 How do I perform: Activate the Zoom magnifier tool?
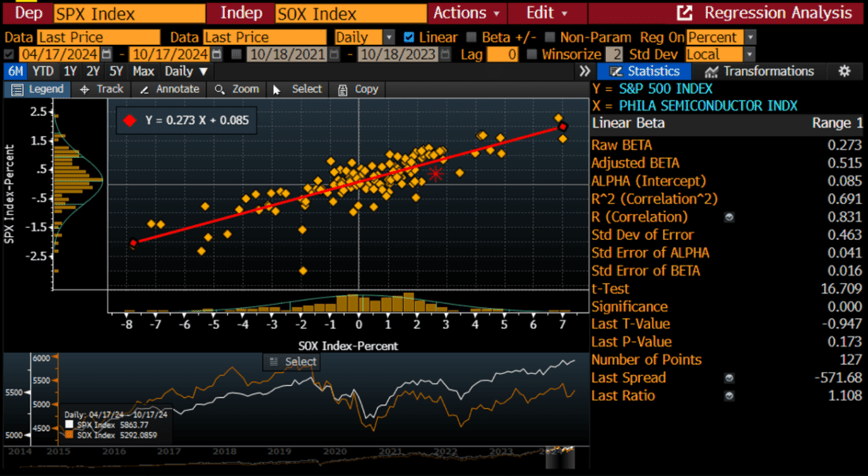tap(237, 89)
